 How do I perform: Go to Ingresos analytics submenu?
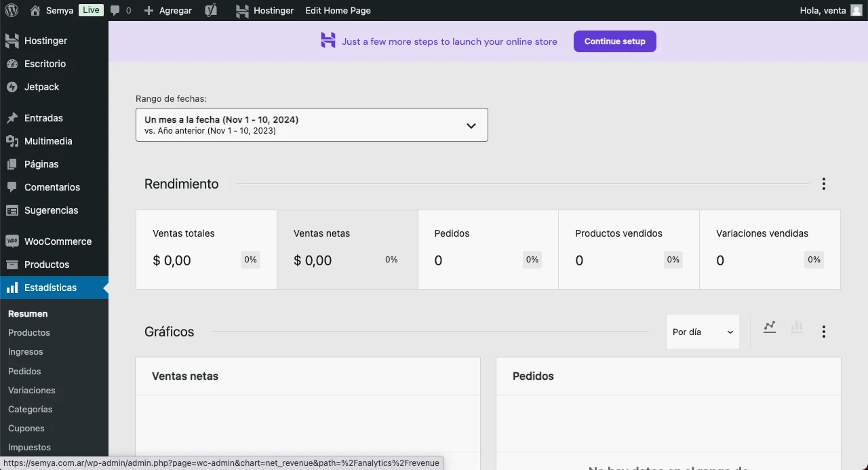26,352
